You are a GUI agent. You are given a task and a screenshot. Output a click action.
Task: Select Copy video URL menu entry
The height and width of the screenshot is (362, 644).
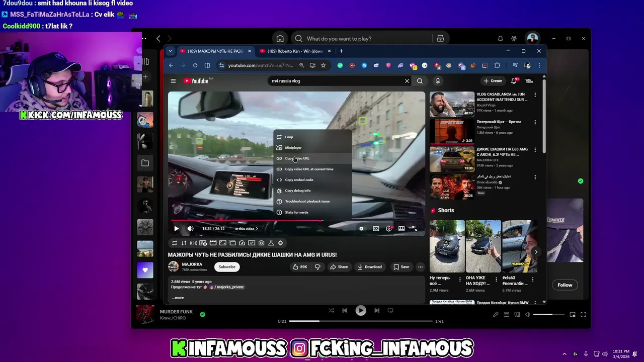(312, 158)
